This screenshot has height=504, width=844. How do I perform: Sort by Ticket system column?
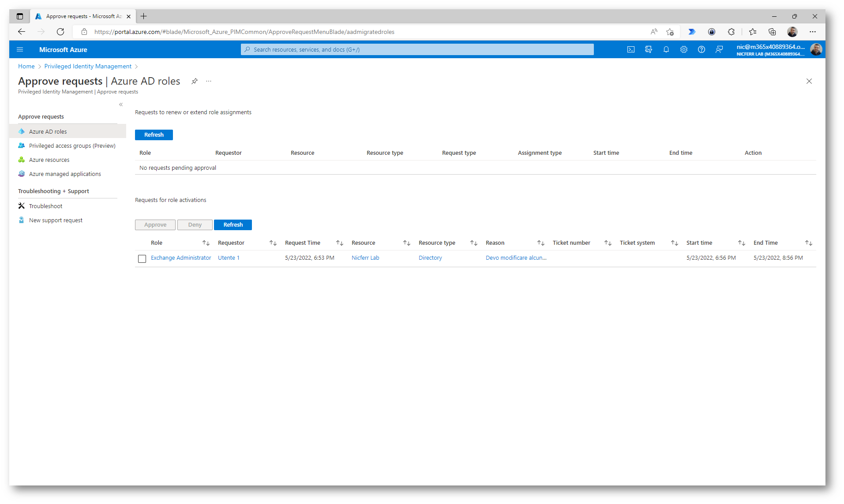675,243
